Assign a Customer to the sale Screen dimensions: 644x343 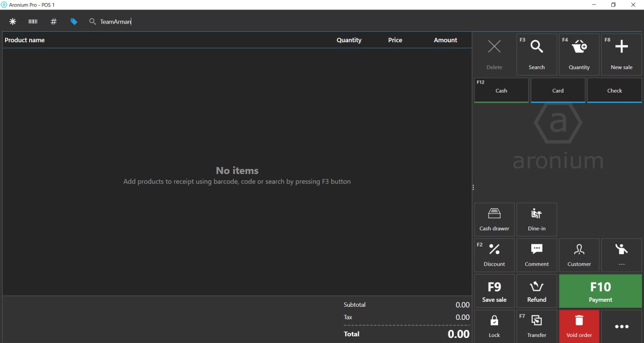point(579,255)
